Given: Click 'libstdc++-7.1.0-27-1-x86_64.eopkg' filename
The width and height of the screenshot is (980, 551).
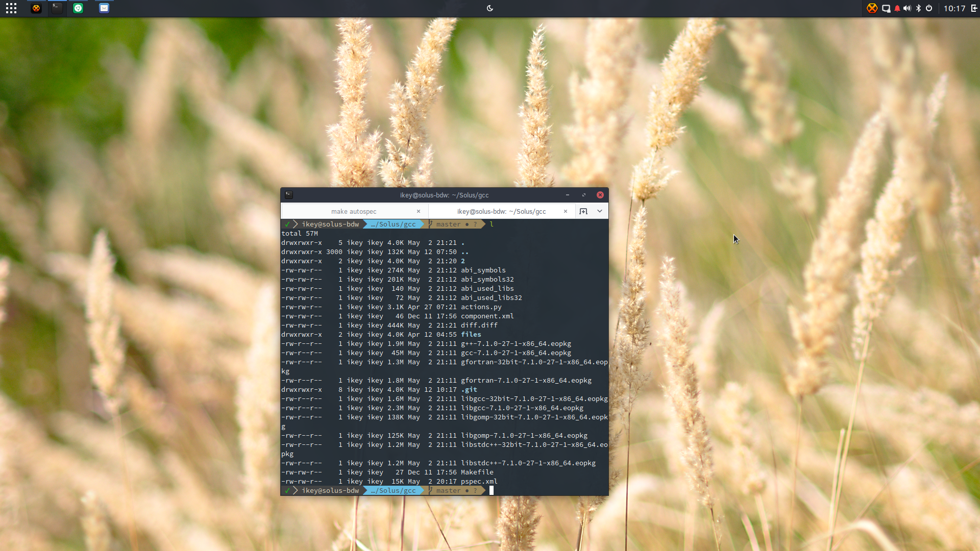Looking at the screenshot, I should [x=528, y=463].
